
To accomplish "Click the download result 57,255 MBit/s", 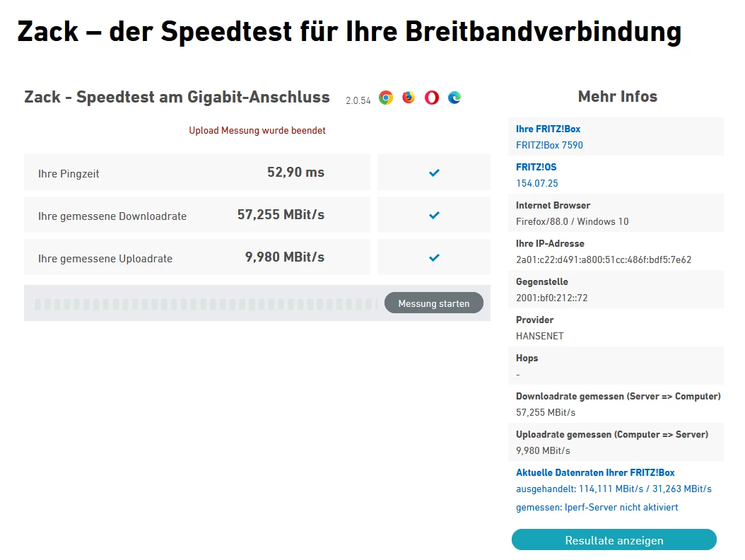I will [281, 215].
